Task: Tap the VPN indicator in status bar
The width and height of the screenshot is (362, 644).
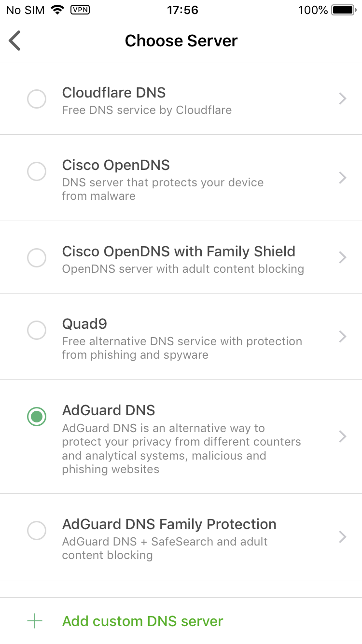Action: tap(80, 10)
